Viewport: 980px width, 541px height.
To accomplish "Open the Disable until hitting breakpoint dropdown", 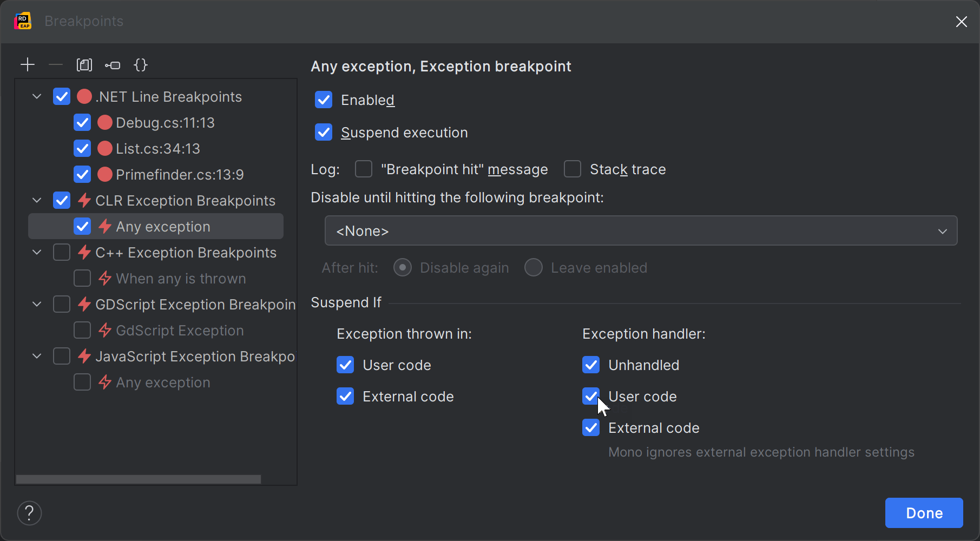I will click(641, 231).
